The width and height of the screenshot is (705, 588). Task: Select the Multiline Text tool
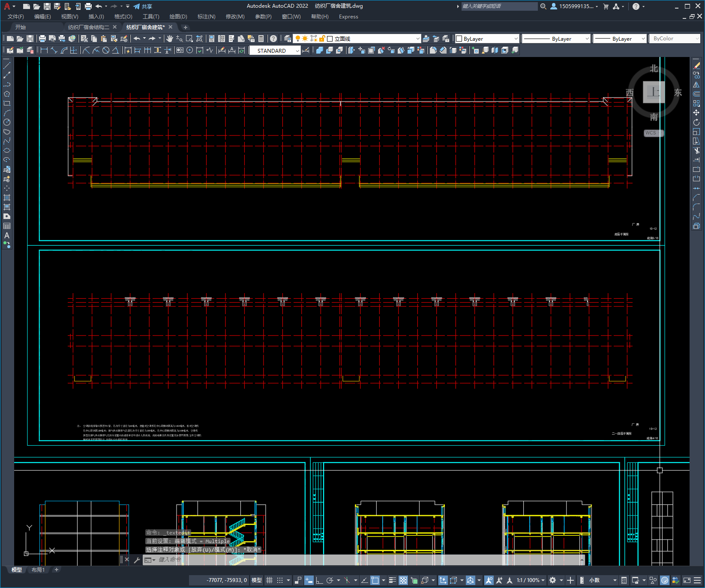tap(7, 235)
